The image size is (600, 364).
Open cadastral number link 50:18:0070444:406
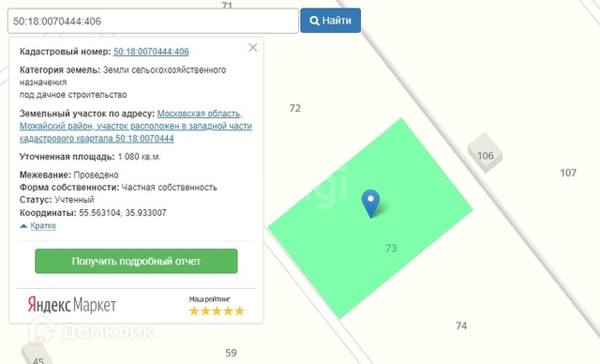coord(151,52)
